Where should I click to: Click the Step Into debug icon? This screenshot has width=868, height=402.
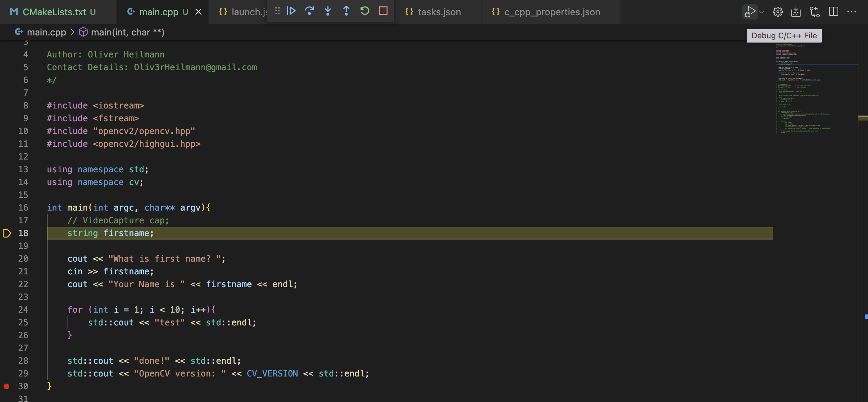(x=328, y=11)
